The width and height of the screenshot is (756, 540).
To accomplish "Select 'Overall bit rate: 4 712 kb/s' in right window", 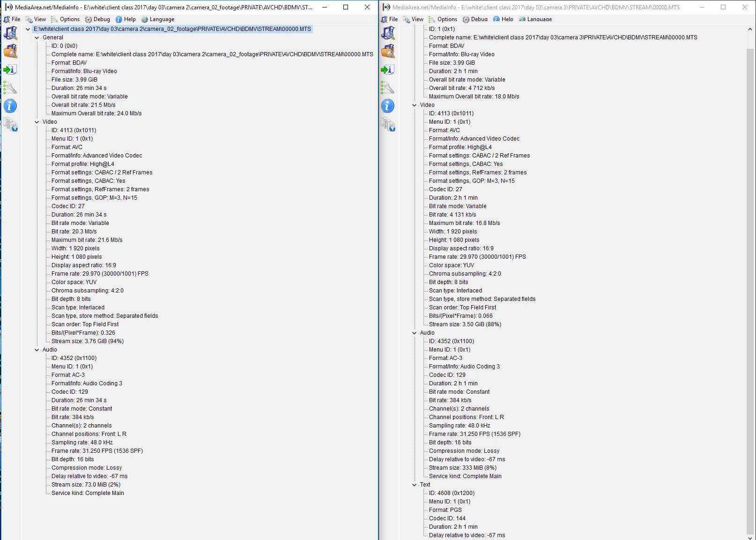I will click(462, 88).
